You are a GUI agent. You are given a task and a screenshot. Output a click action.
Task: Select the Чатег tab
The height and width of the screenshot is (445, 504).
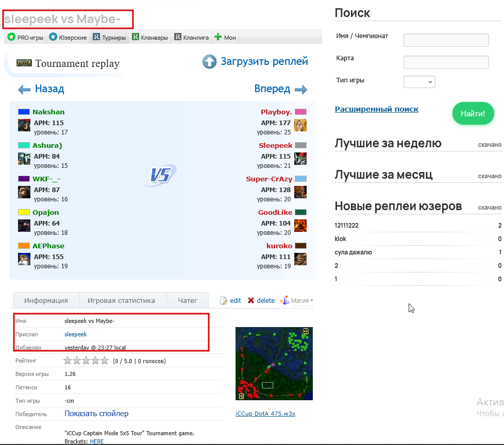[188, 300]
